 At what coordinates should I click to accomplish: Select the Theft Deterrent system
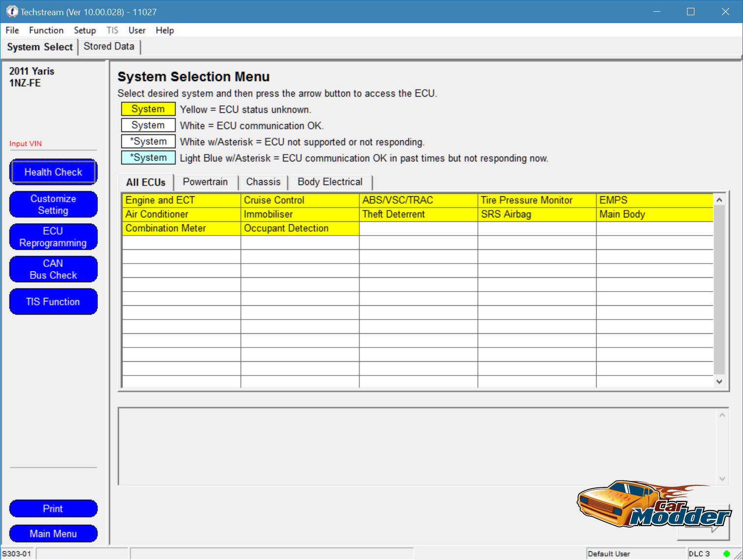click(418, 214)
